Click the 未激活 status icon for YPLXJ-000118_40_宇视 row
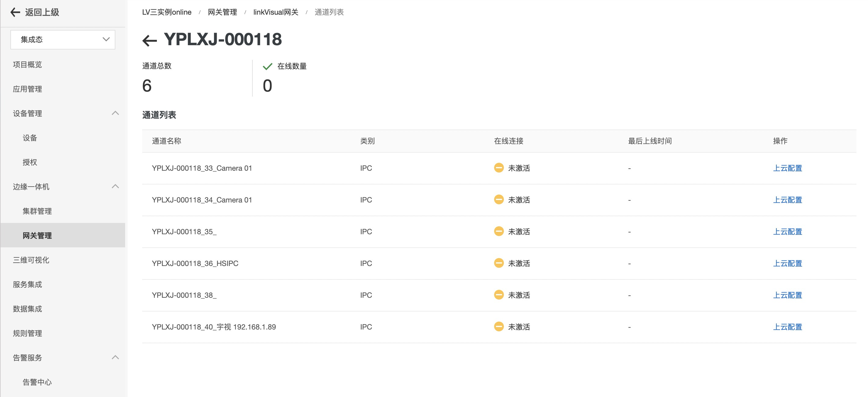This screenshot has width=868, height=397. (x=499, y=326)
